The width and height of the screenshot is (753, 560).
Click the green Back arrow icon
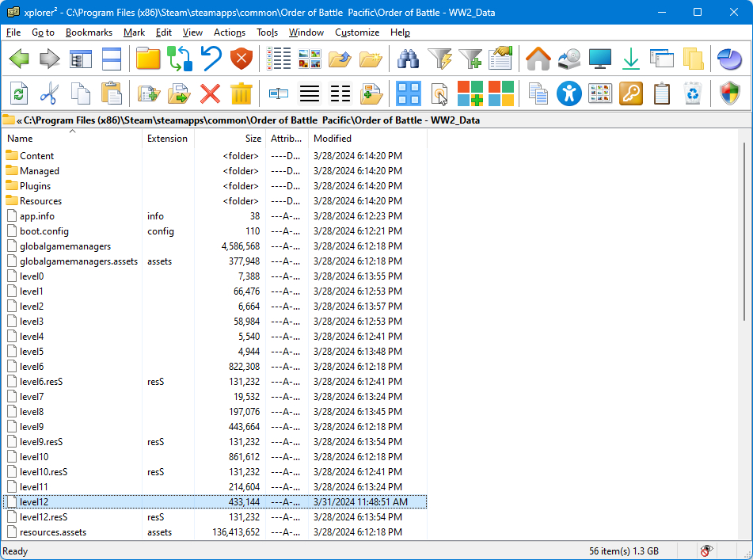point(19,59)
